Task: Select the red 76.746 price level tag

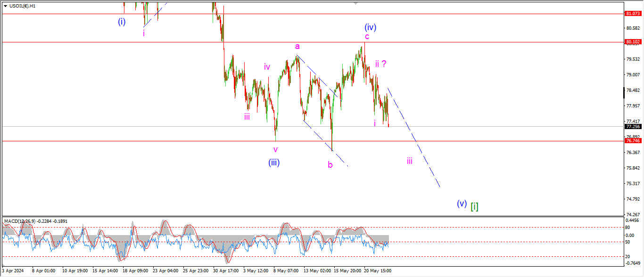Action: (x=632, y=141)
